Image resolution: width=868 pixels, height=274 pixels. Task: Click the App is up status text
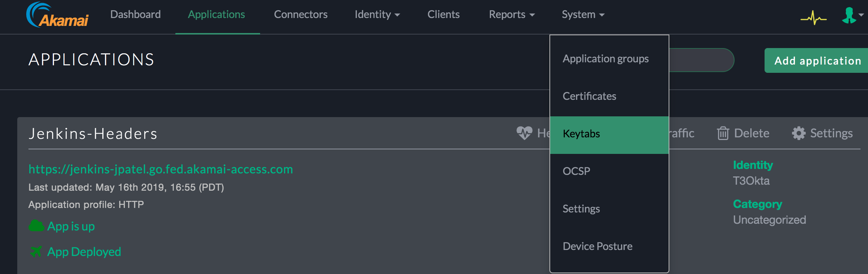coord(71,226)
